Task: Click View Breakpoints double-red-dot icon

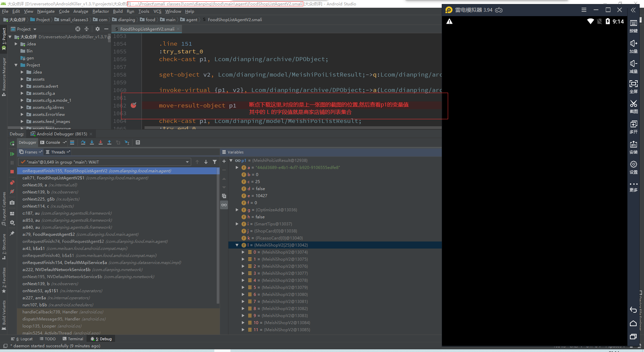Action: (12, 182)
